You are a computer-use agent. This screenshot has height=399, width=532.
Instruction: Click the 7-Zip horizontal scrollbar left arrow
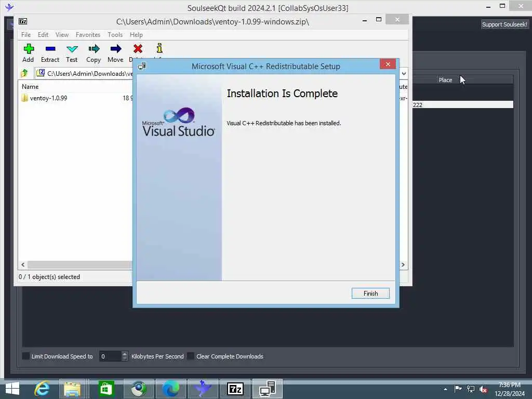click(x=23, y=264)
